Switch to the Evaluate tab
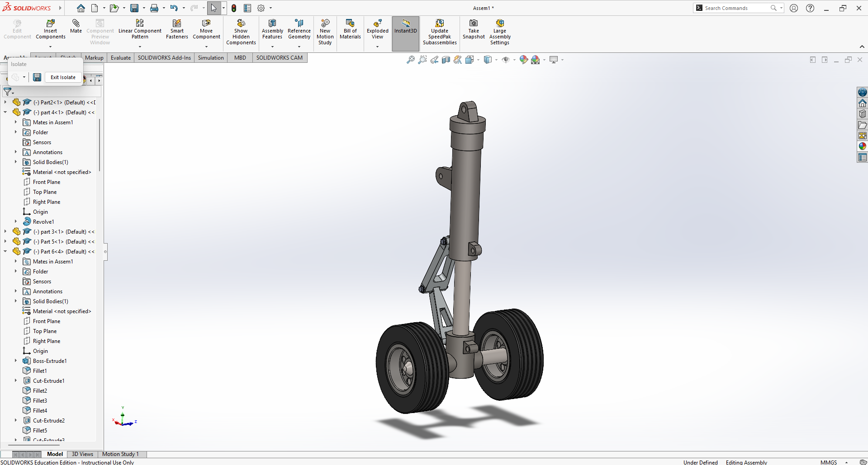868x465 pixels. coord(121,58)
